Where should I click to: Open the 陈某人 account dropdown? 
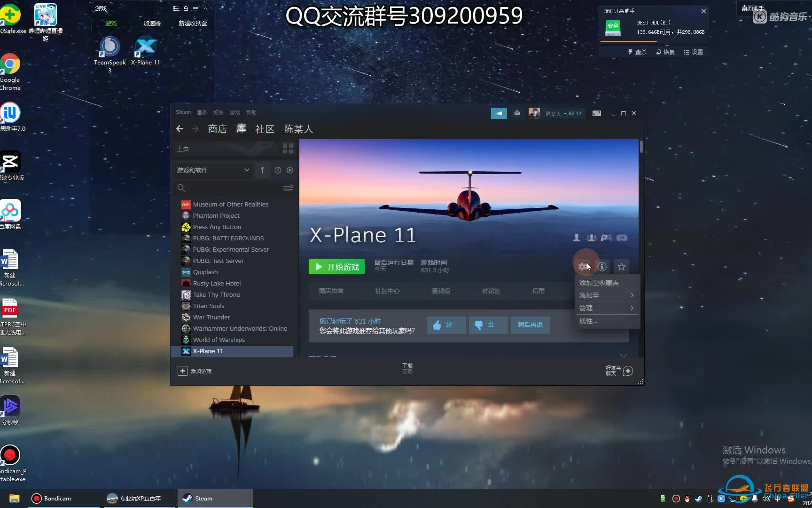click(563, 113)
